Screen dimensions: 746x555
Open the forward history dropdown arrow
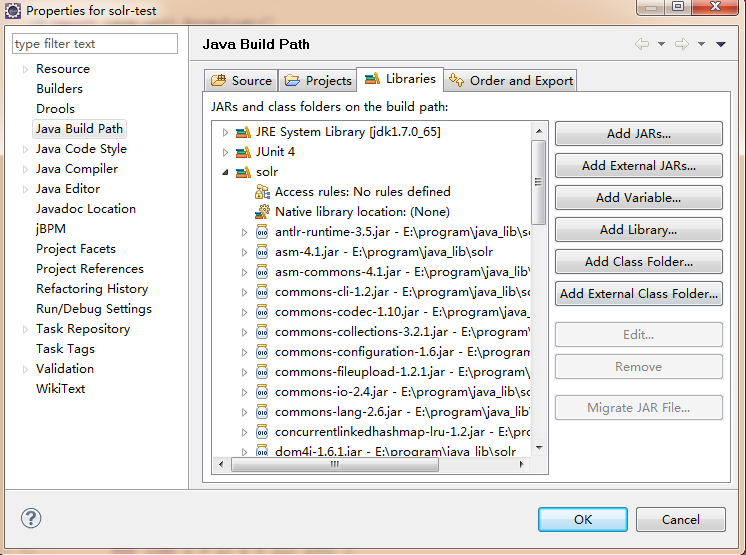701,44
